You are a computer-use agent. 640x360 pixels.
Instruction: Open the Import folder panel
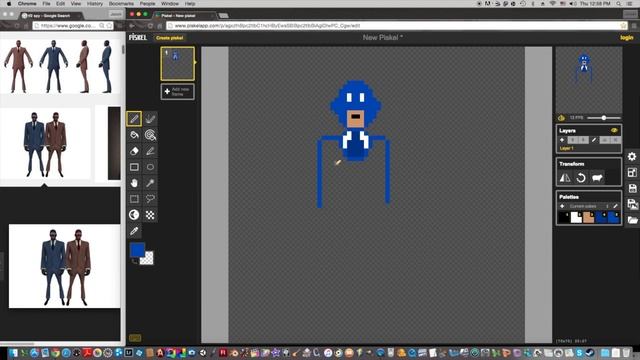632,220
